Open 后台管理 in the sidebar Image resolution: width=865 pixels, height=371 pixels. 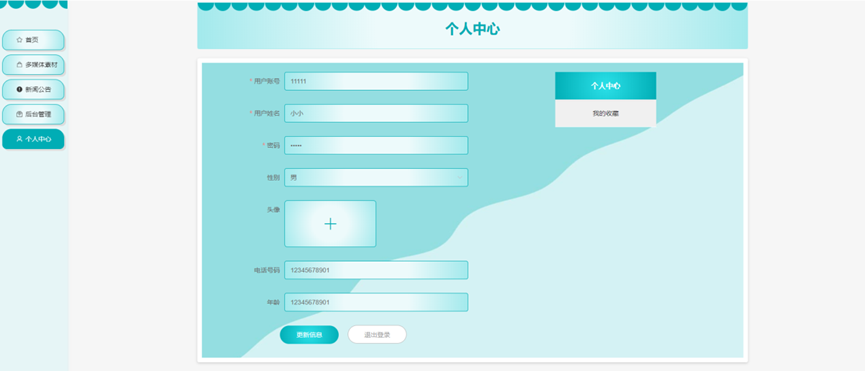[33, 114]
